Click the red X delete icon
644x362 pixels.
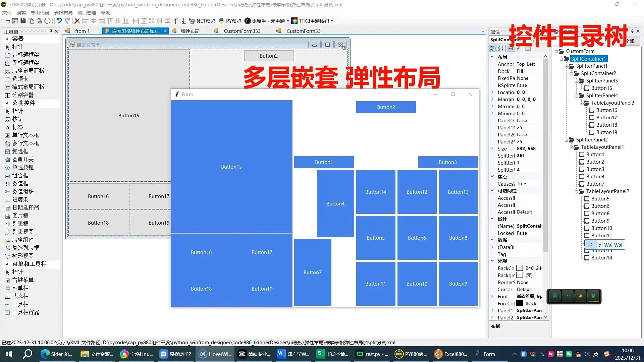click(76, 21)
